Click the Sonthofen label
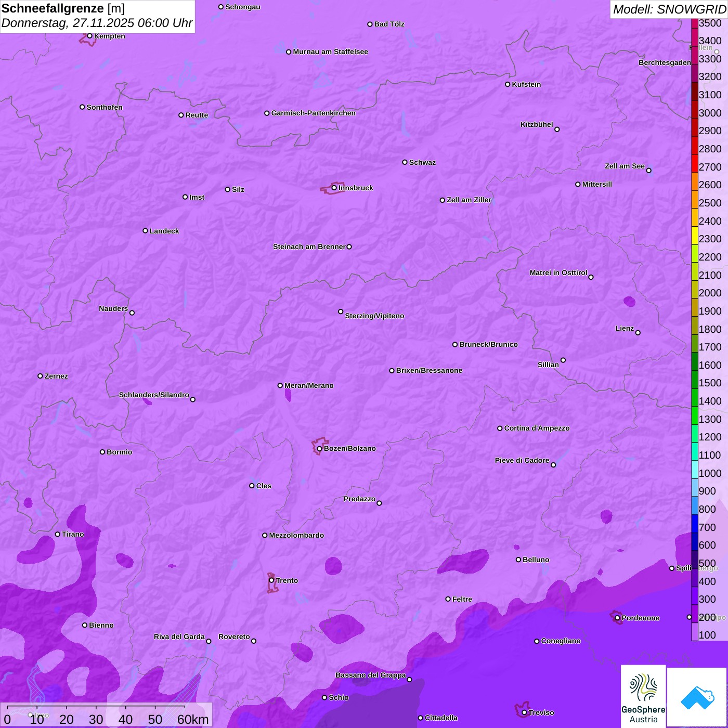 pyautogui.click(x=105, y=107)
